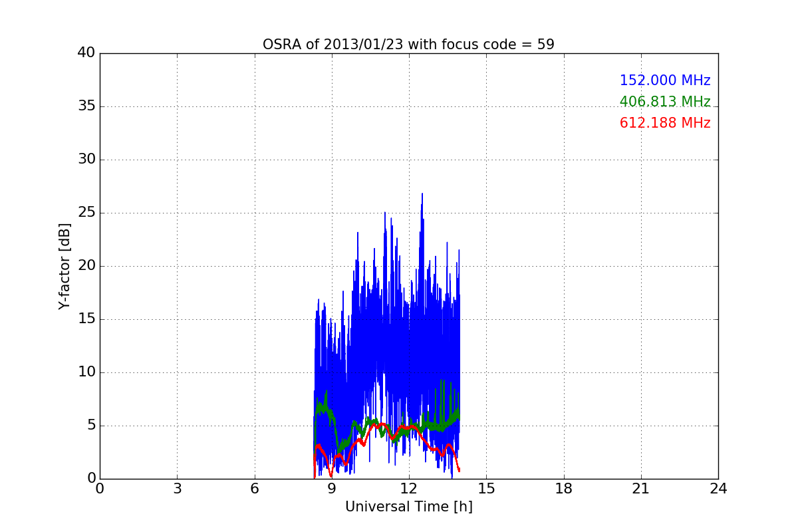Viewport: 798px width, 532px height.
Task: Select the red 612.188 MHz legend label
Action: click(x=665, y=123)
